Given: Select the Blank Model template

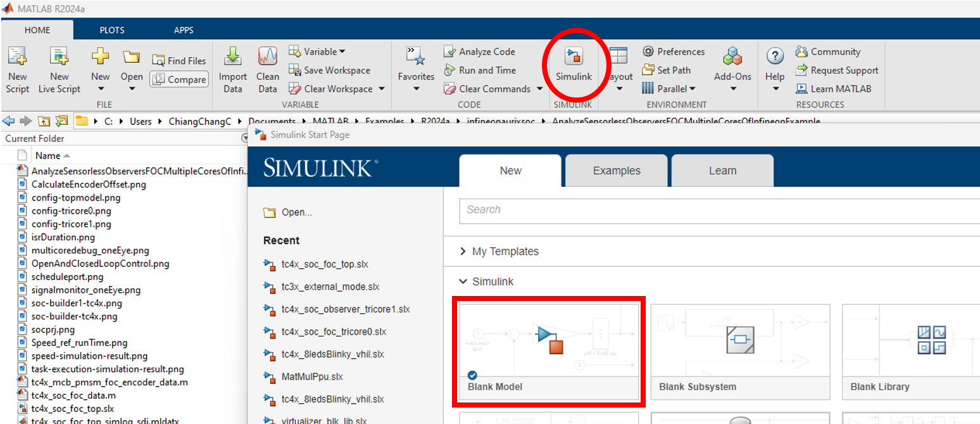Looking at the screenshot, I should [x=549, y=350].
